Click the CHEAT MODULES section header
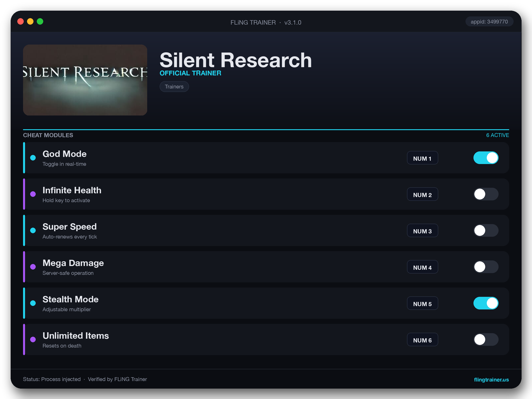The image size is (532, 399). click(x=48, y=135)
